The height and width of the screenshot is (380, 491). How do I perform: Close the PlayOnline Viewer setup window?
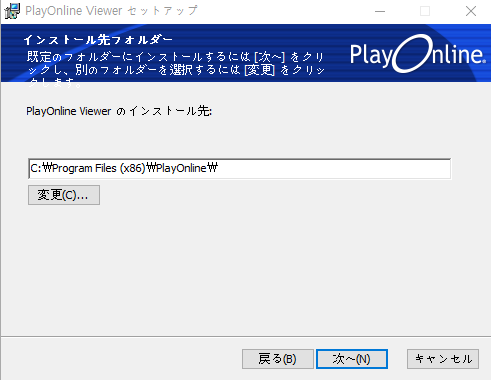tap(471, 11)
